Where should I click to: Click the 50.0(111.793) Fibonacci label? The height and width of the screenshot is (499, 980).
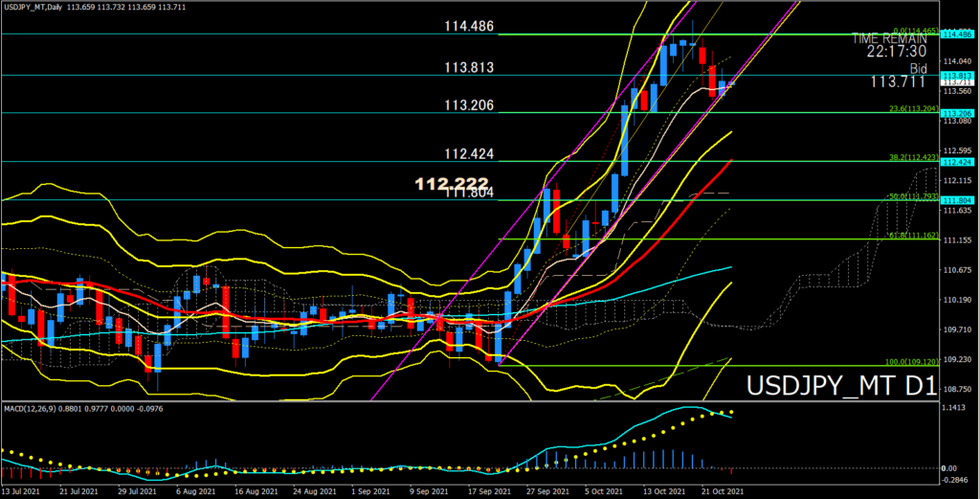click(913, 196)
